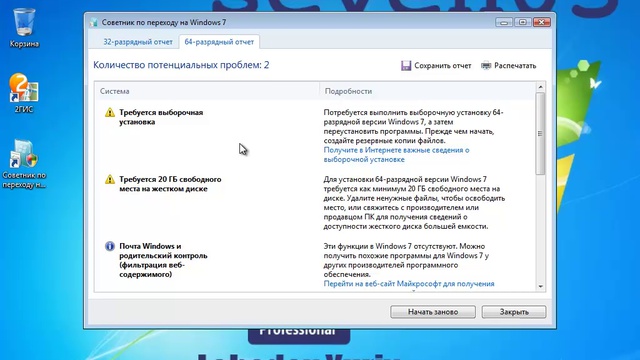Select the 64-разрядный отчет tab

point(219,42)
